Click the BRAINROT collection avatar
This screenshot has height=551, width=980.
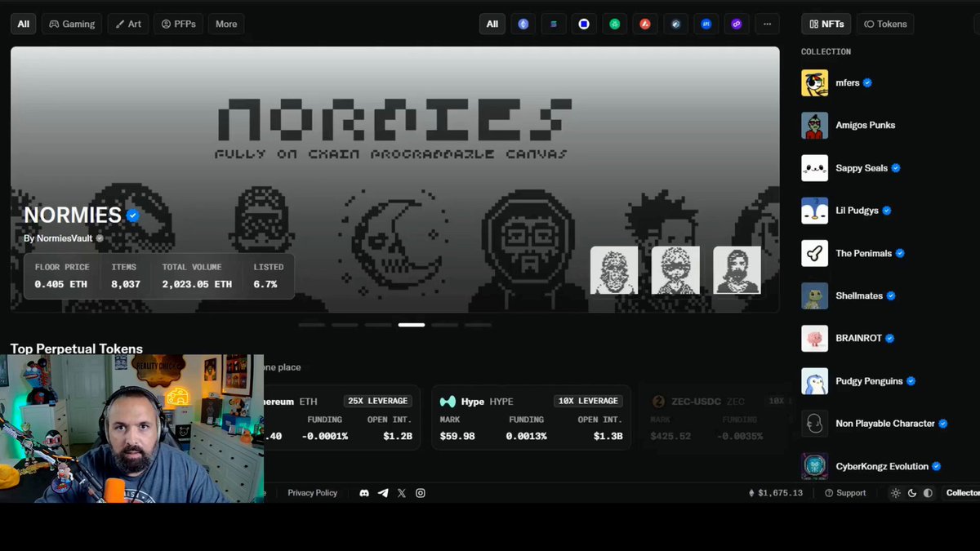814,338
